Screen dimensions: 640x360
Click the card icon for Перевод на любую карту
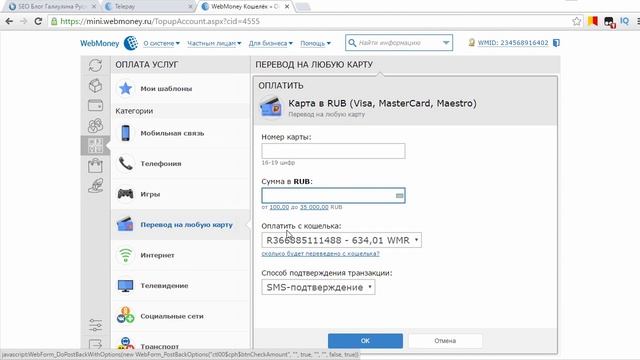pyautogui.click(x=125, y=224)
